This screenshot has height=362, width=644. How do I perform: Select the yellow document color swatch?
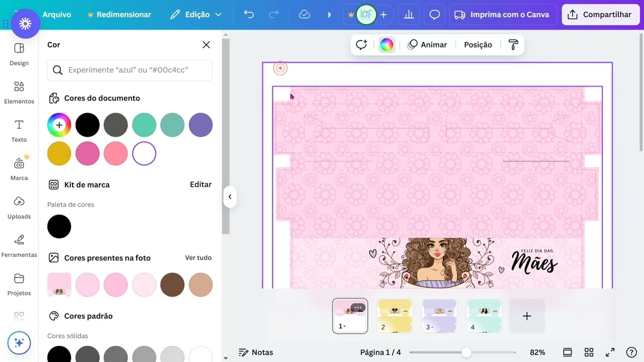59,153
